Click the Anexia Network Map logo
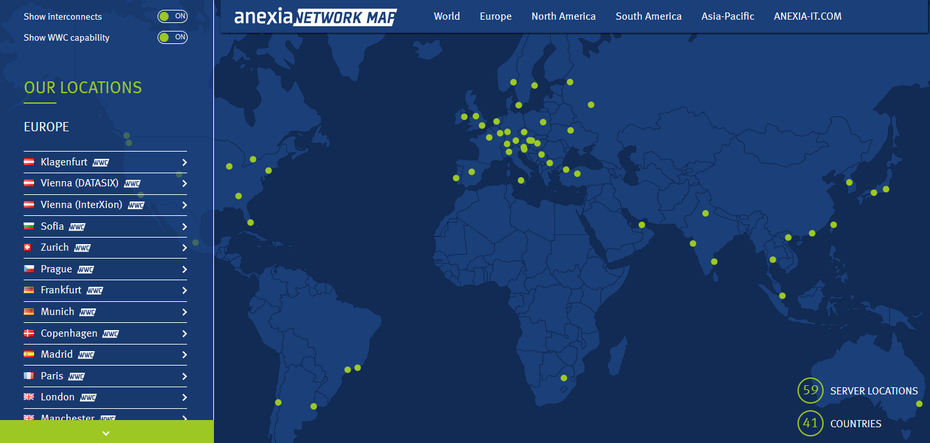The width and height of the screenshot is (930, 443). [316, 17]
